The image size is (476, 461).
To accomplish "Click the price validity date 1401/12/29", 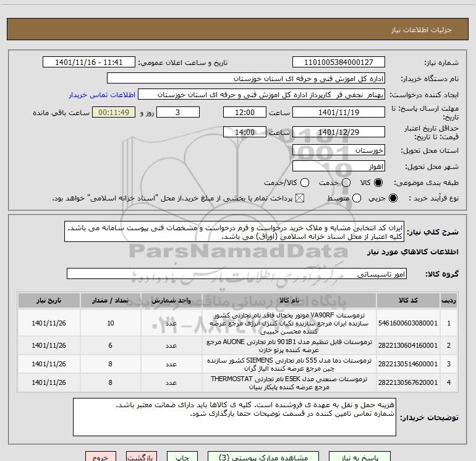I will tap(339, 132).
